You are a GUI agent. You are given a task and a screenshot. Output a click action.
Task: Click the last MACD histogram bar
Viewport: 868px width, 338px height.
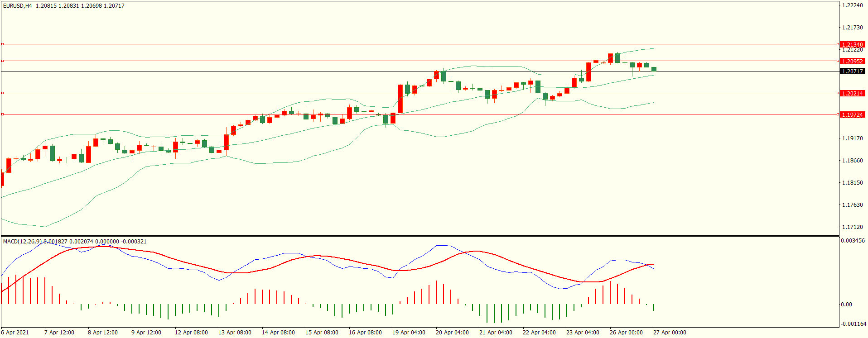[654, 308]
